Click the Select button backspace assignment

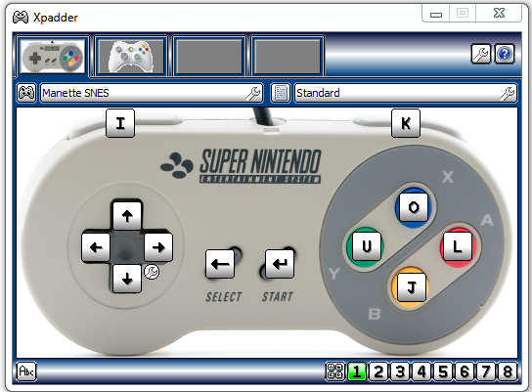[220, 264]
